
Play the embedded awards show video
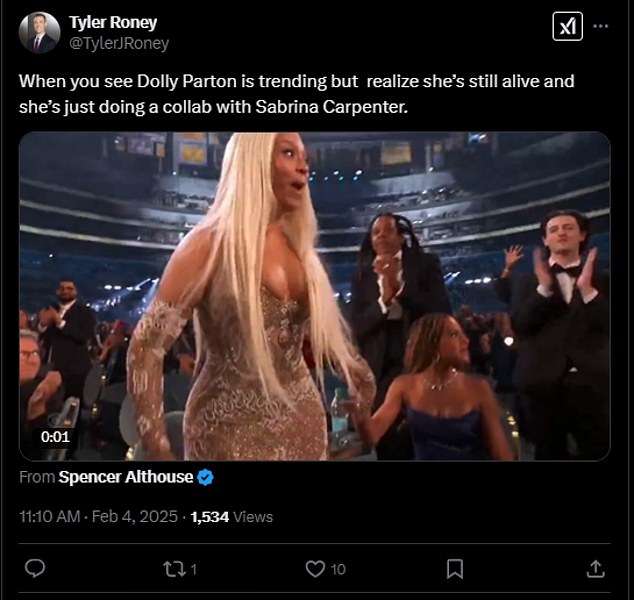pyautogui.click(x=315, y=296)
